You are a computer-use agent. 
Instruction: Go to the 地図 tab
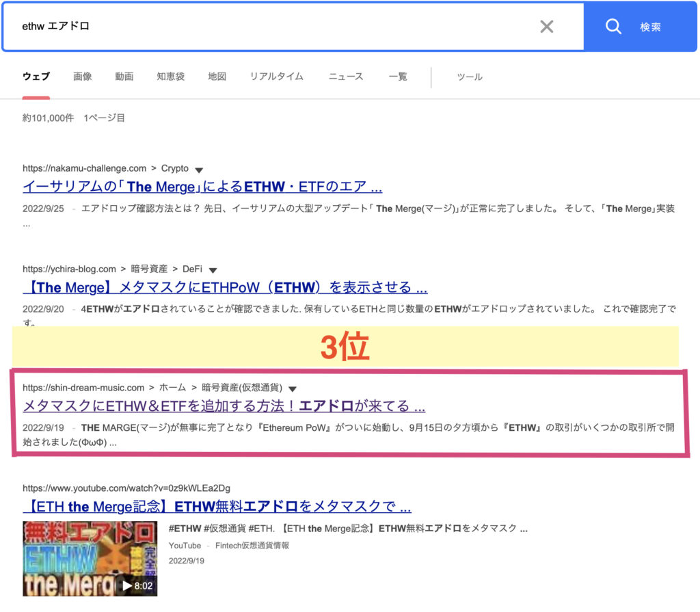[x=217, y=77]
